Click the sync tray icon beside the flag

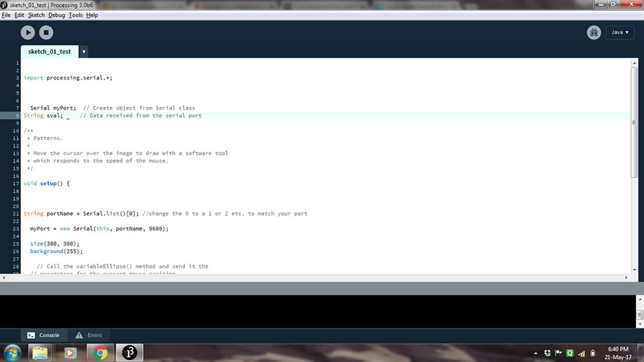click(x=547, y=353)
